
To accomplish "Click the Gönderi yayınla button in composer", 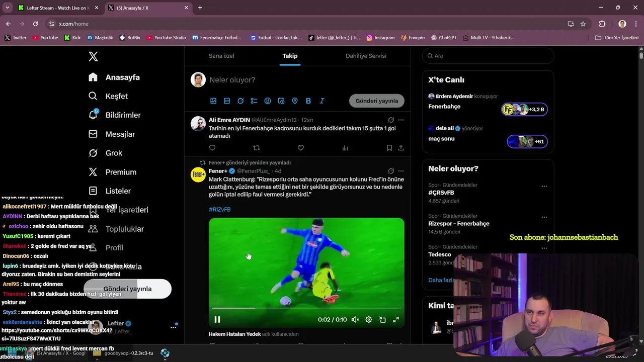I will pyautogui.click(x=377, y=101).
